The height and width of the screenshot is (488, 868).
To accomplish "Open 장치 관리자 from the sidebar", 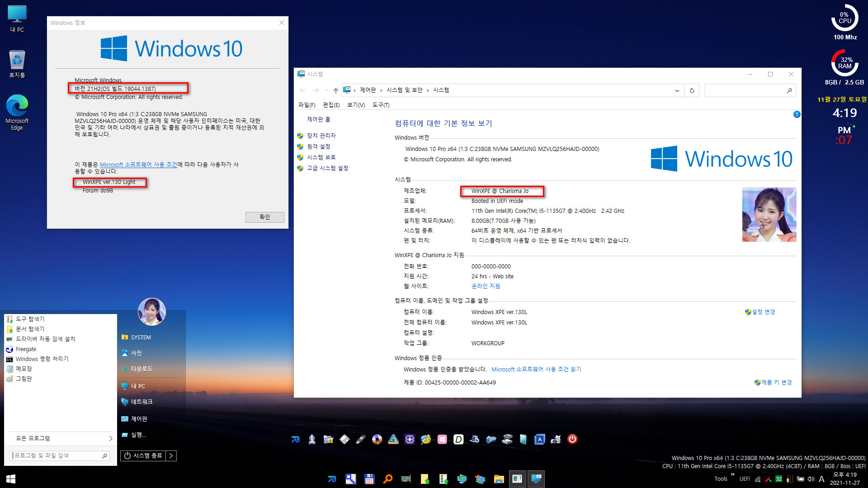I will [321, 136].
